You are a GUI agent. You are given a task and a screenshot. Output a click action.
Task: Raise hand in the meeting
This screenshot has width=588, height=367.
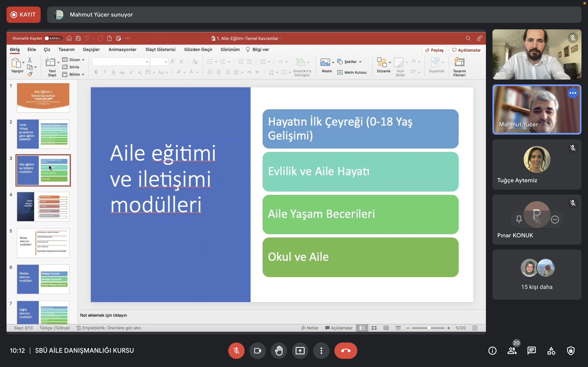[x=279, y=350]
